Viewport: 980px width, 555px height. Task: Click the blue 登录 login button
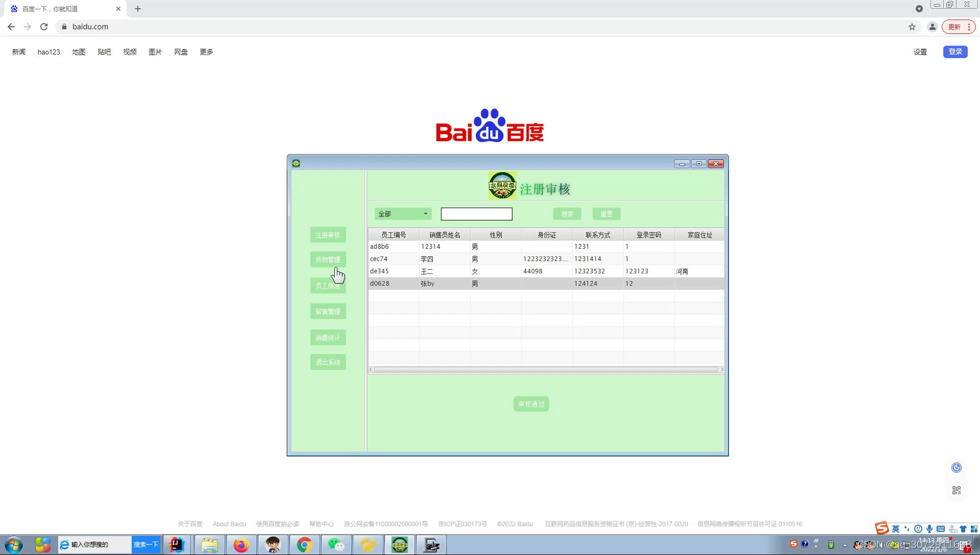(x=955, y=52)
